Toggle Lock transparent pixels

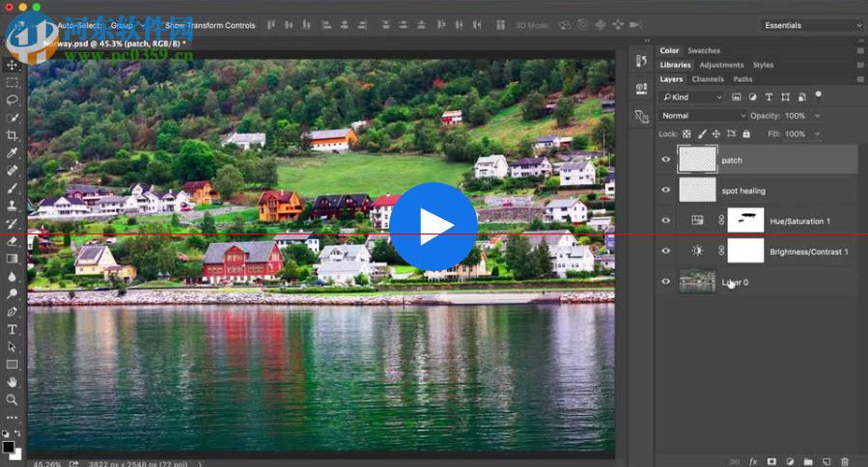point(686,134)
